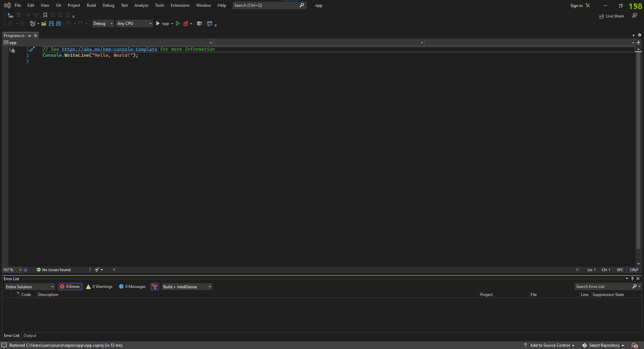Open the opp project navigation dropdown
Image resolution: width=644 pixels, height=349 pixels.
pos(108,43)
